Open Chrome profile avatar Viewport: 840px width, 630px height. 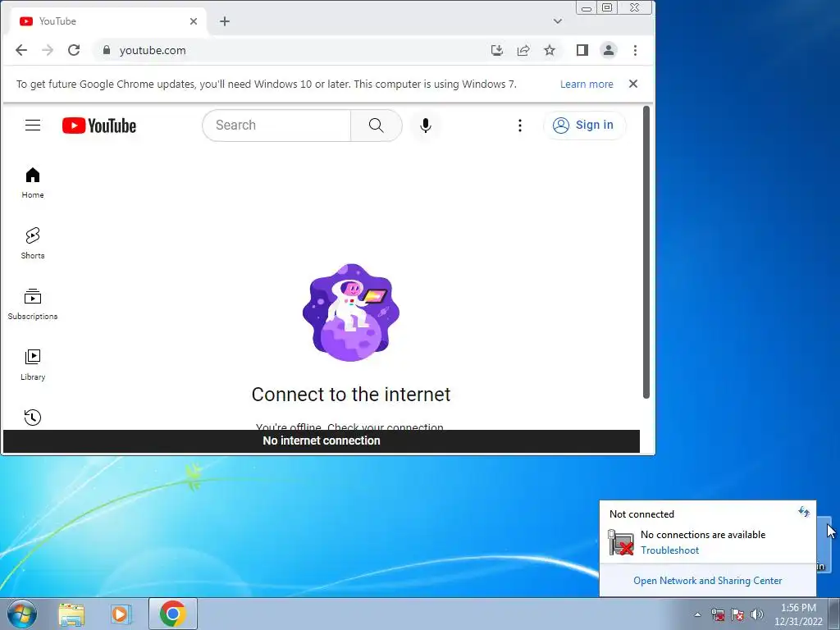609,50
